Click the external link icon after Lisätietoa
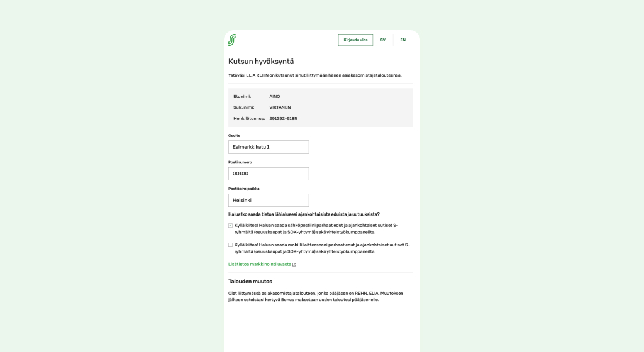Image resolution: width=644 pixels, height=352 pixels. (x=294, y=265)
